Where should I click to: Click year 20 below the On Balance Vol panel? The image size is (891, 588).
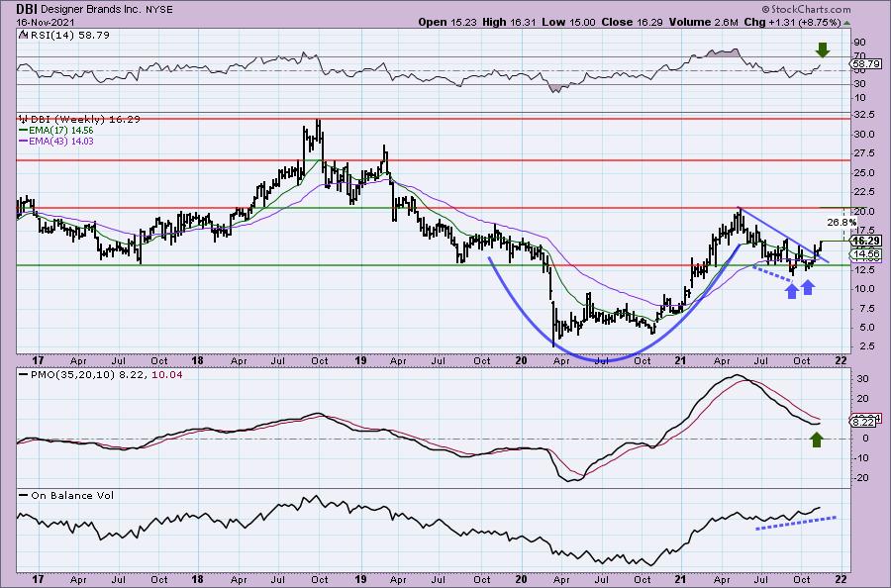pyautogui.click(x=522, y=579)
